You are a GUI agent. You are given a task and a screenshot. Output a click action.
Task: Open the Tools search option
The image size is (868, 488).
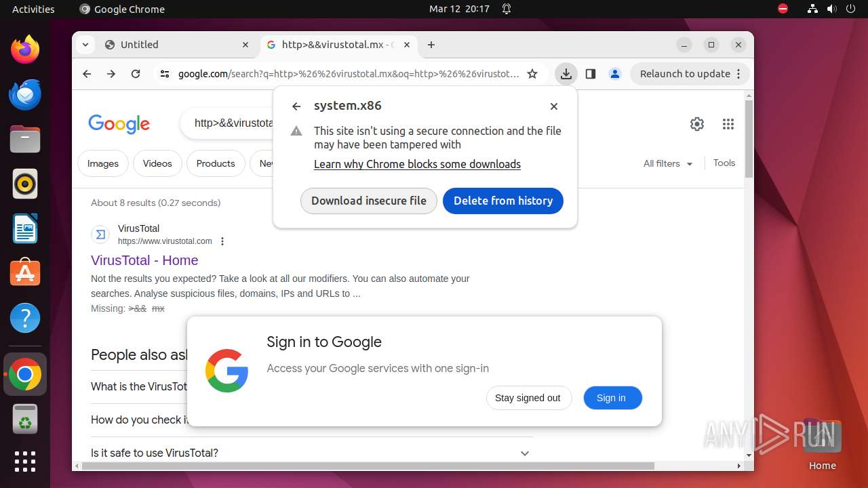724,163
